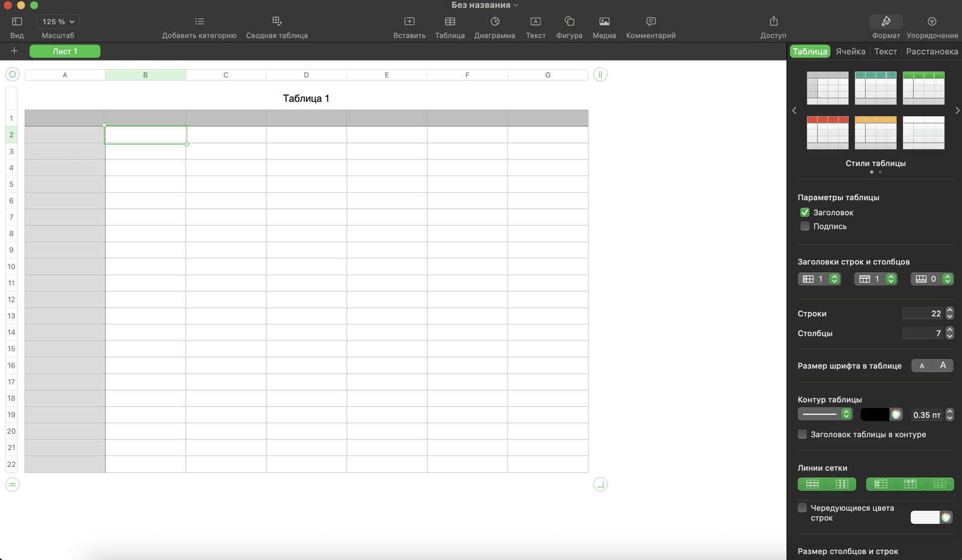Viewport: 962px width, 560px height.
Task: Select the teal table style thumbnail
Action: pyautogui.click(x=875, y=88)
